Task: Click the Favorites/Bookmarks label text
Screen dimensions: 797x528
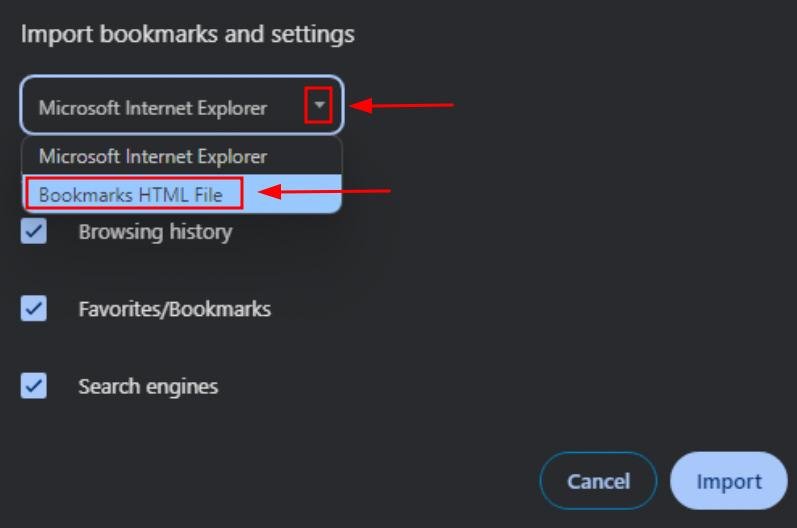Action: click(x=175, y=309)
